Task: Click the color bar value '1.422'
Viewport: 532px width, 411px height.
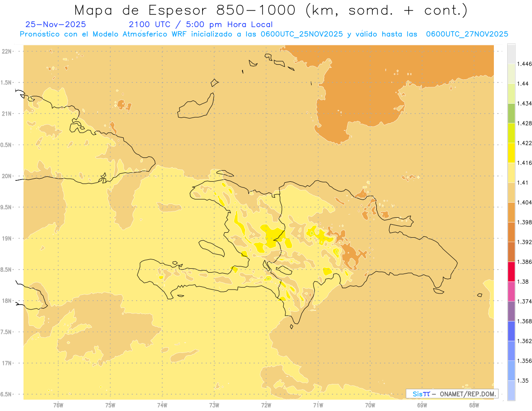Action: tap(525, 143)
